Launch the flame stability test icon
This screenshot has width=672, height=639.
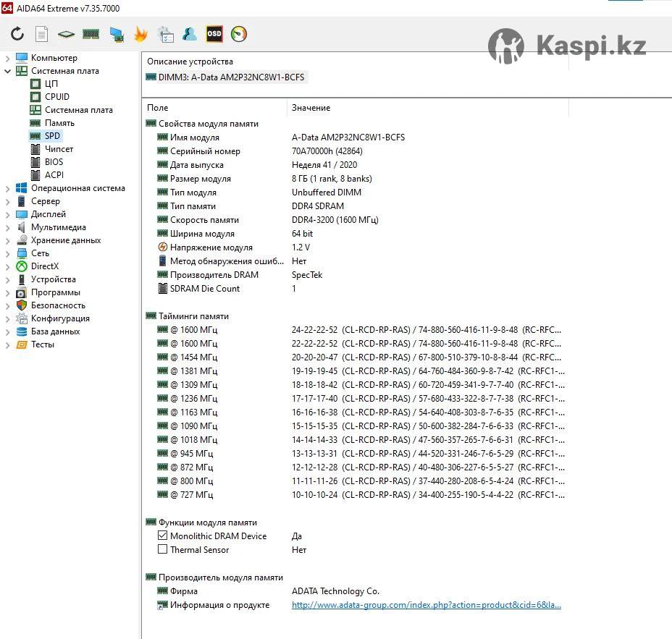pyautogui.click(x=140, y=34)
